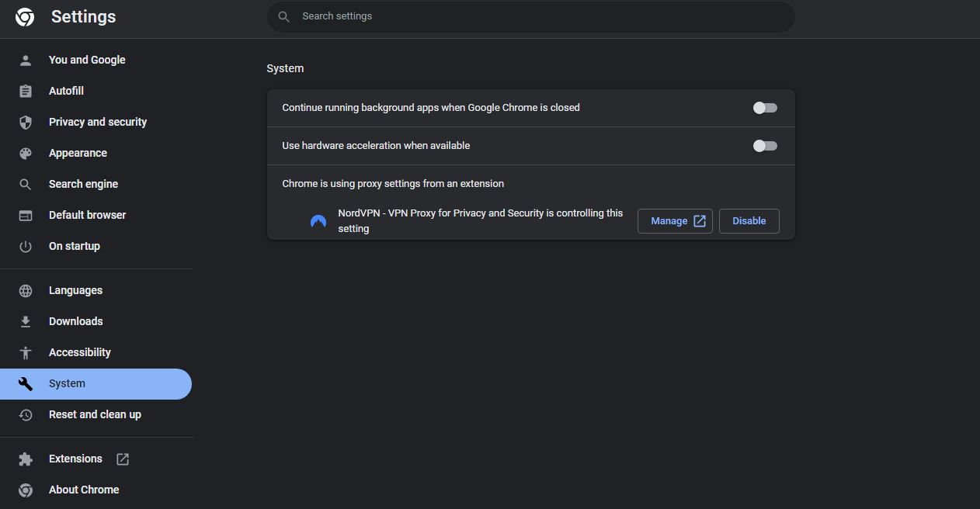
Task: Toggle hardware acceleration when available
Action: pyautogui.click(x=764, y=145)
